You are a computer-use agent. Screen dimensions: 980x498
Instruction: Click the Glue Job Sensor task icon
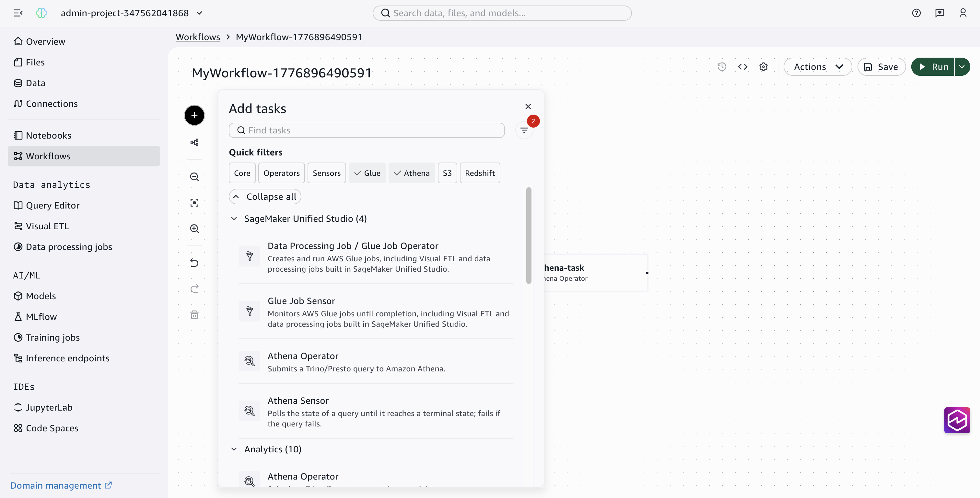(250, 311)
